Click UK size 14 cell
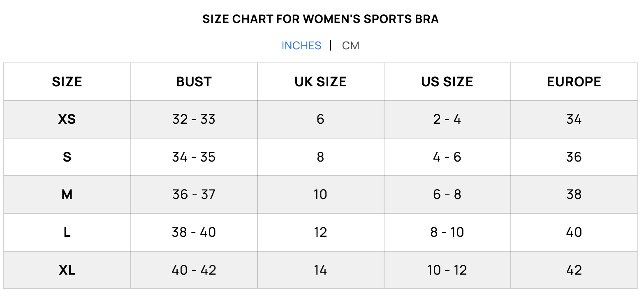This screenshot has width=644, height=296. pos(320,270)
